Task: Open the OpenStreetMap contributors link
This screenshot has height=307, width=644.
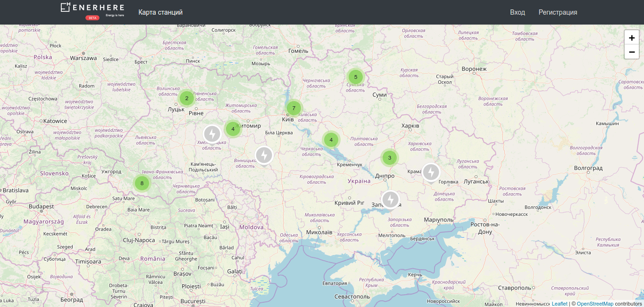Action: (595, 304)
